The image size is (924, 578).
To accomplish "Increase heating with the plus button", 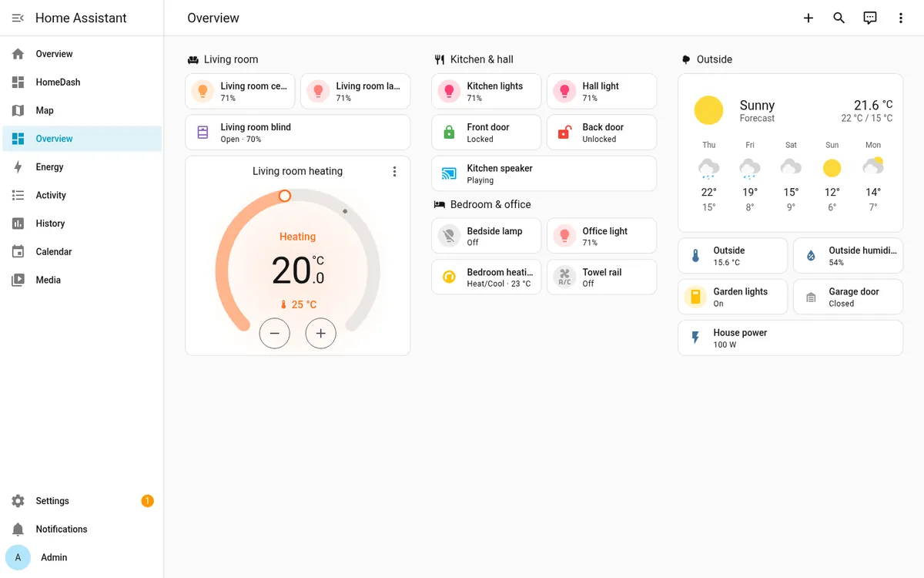I will tap(321, 333).
